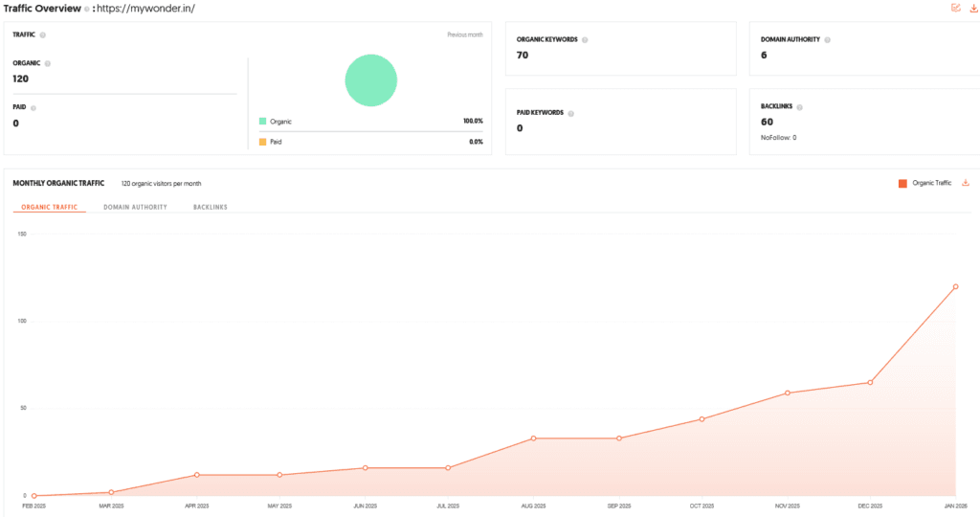Click the help icon beside PAID label
The image size is (980, 517).
pos(33,107)
